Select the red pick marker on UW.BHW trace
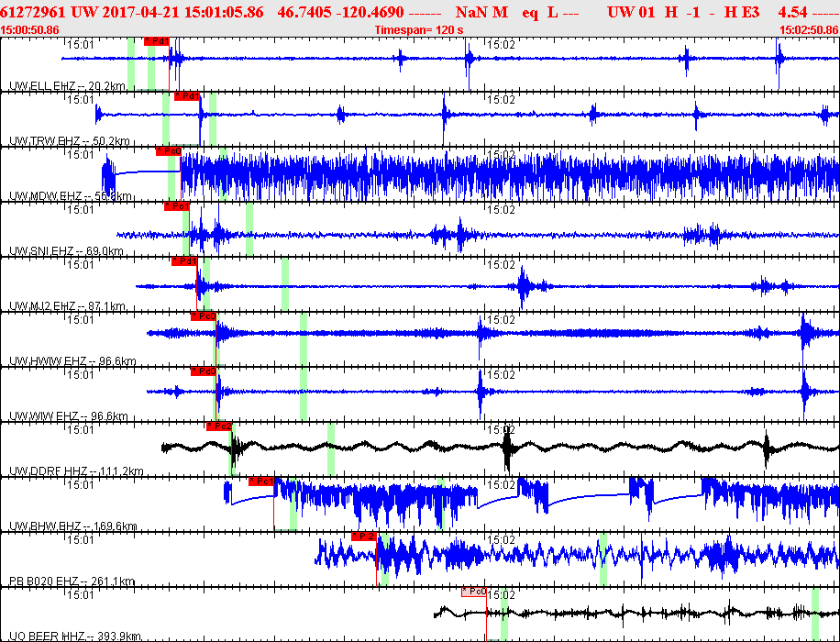This screenshot has width=840, height=642. coord(261,481)
